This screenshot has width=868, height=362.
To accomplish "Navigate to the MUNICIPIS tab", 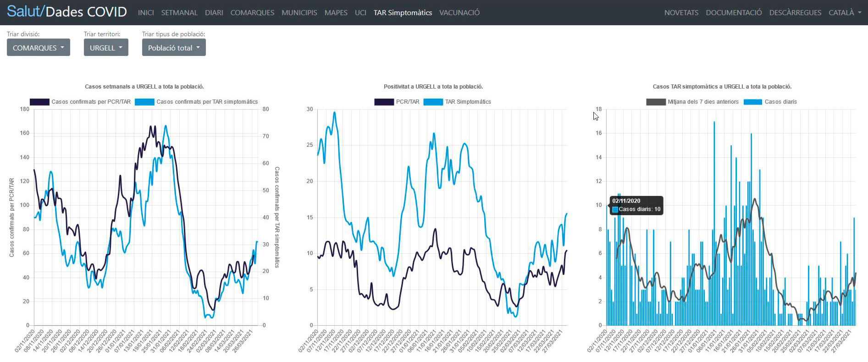I will coord(299,13).
